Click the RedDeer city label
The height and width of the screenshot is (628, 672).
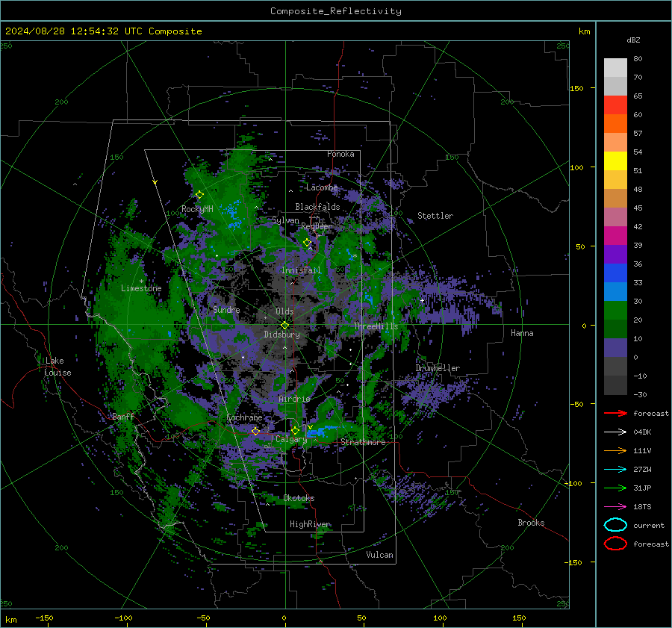[x=317, y=226]
